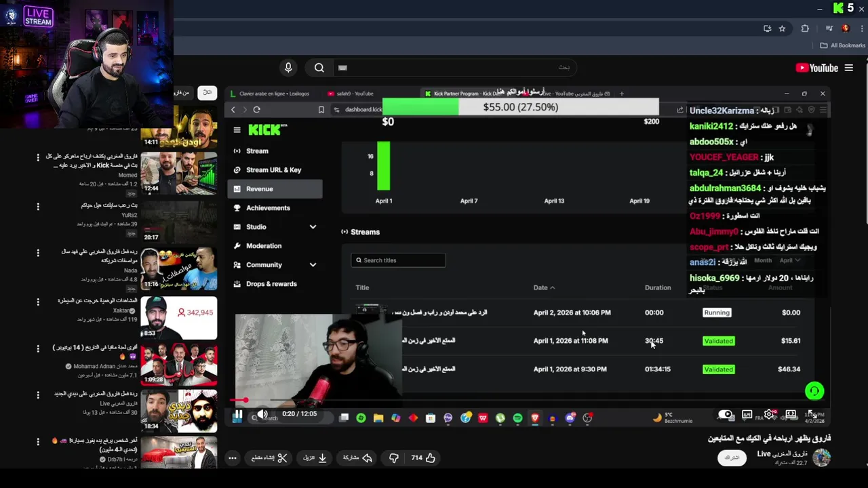Open File Explorer in the recorded taskbar

378,418
